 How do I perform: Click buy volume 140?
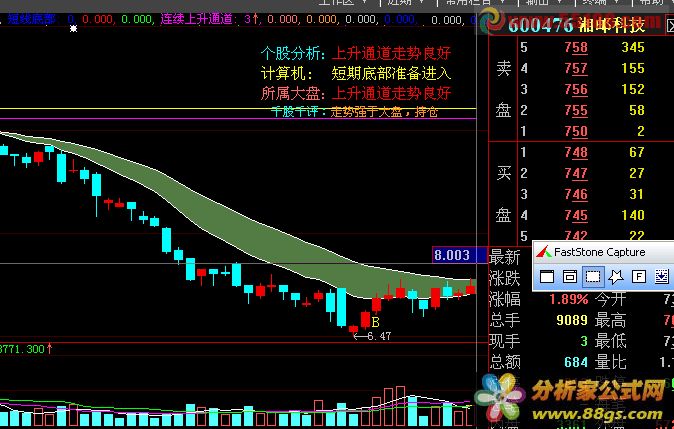click(633, 215)
